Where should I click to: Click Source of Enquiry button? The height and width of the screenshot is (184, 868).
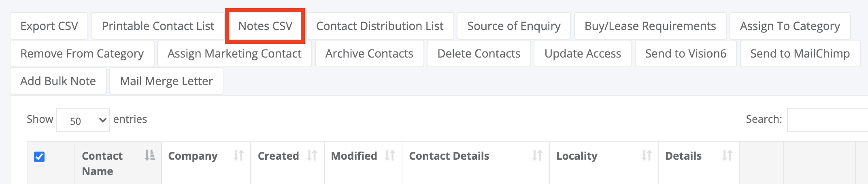coord(513,26)
